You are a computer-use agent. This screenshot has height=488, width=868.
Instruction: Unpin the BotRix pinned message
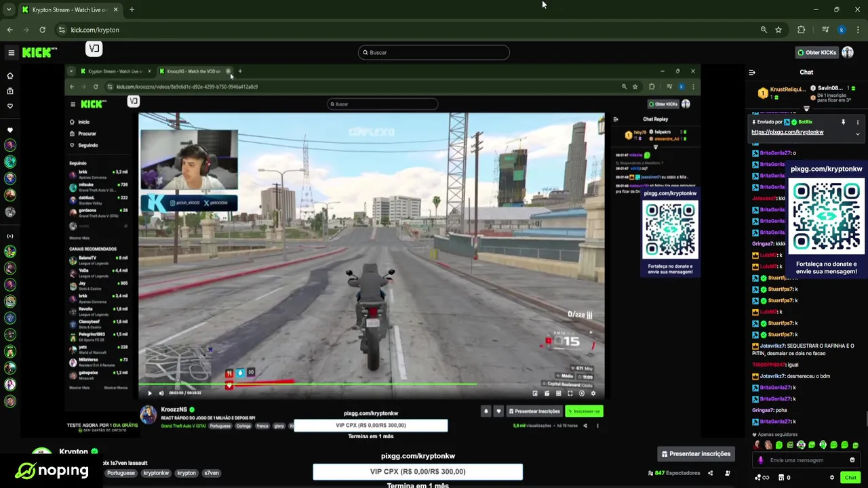tap(843, 122)
